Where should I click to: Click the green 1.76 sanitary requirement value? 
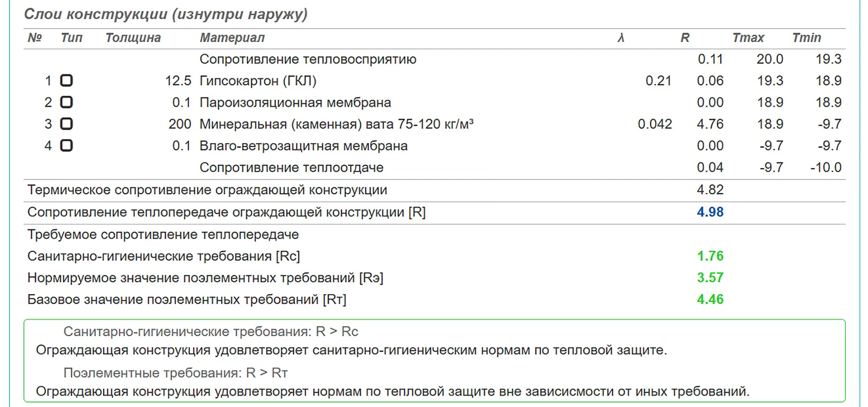pyautogui.click(x=710, y=256)
